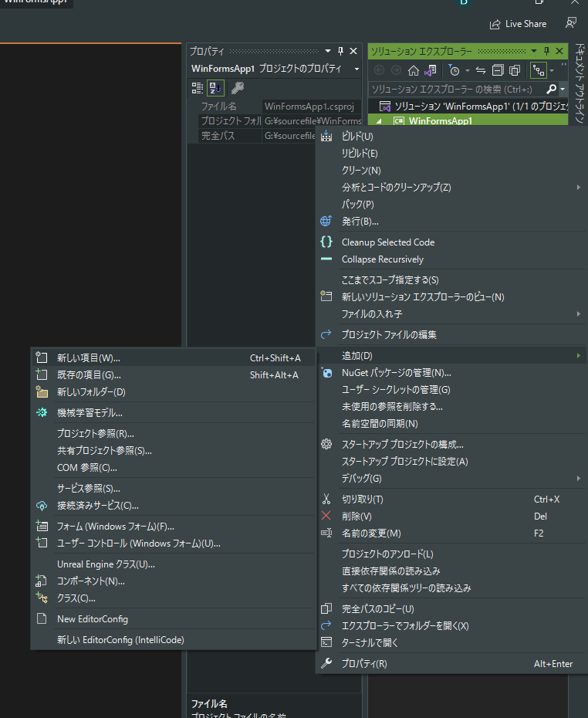Click the ビルド(U) build icon
This screenshot has width=588, height=718.
(x=326, y=136)
